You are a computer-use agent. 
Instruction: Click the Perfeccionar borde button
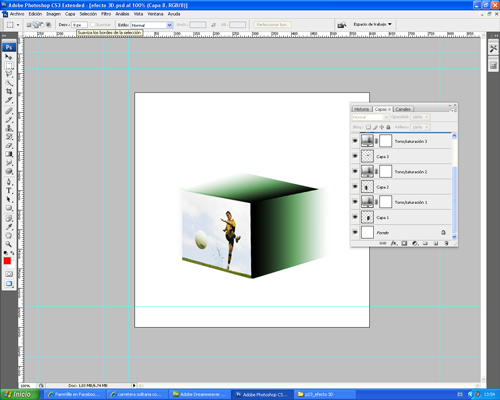(x=272, y=25)
